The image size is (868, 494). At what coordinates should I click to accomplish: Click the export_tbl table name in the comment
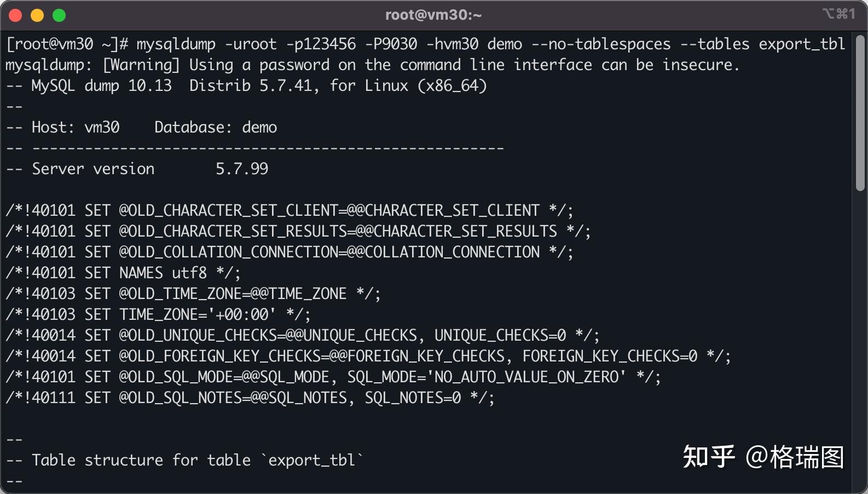(312, 460)
